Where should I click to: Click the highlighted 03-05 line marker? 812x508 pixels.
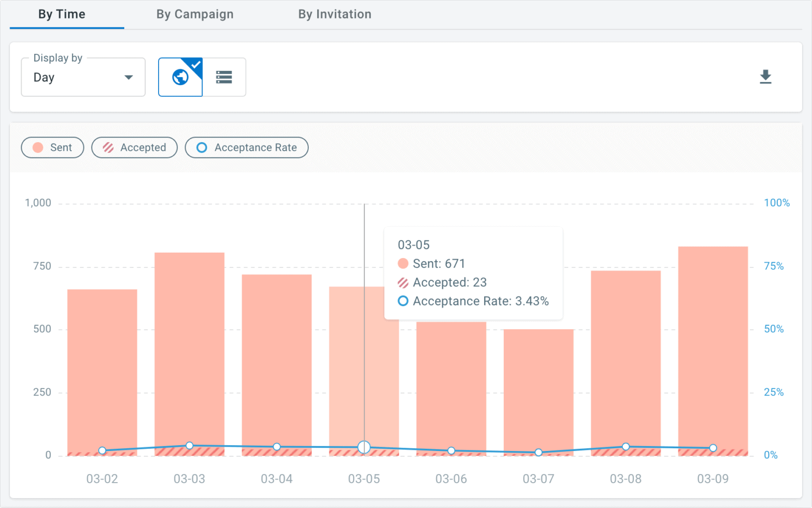(x=364, y=447)
